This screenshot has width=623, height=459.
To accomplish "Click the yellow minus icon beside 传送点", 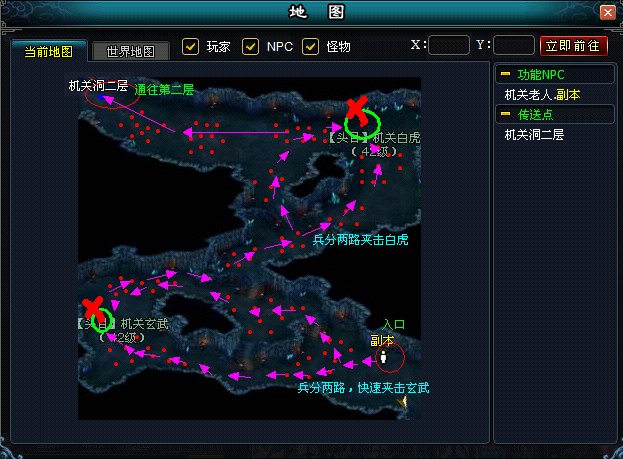I will point(506,115).
